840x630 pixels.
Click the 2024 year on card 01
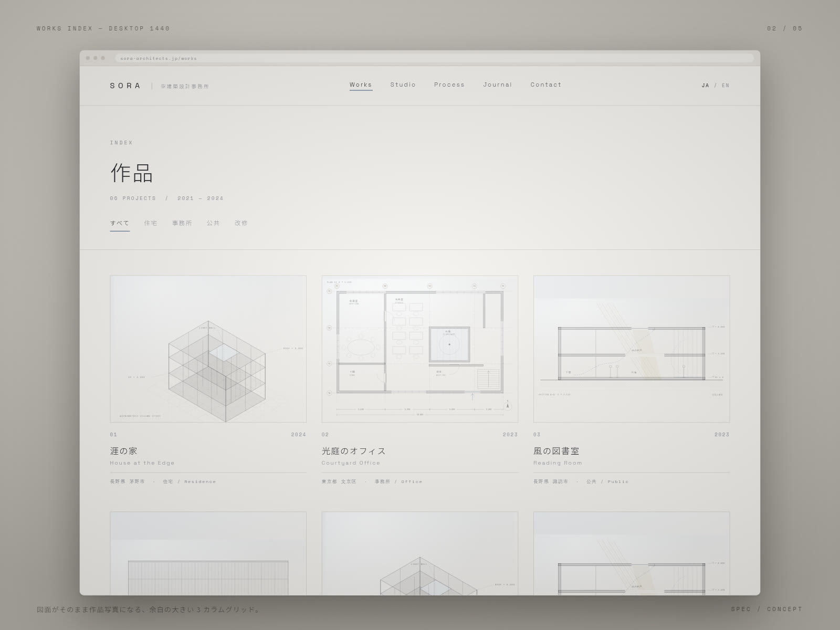pos(299,435)
